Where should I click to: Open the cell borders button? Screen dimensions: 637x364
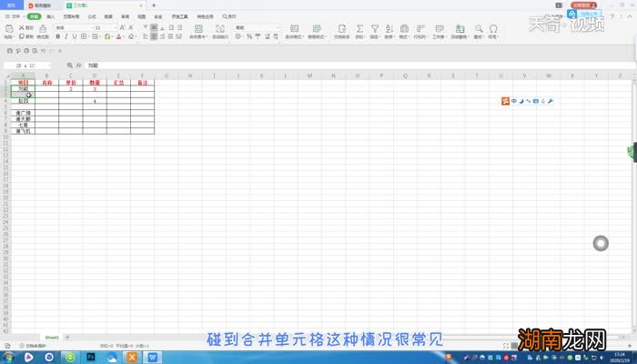pyautogui.click(x=84, y=36)
